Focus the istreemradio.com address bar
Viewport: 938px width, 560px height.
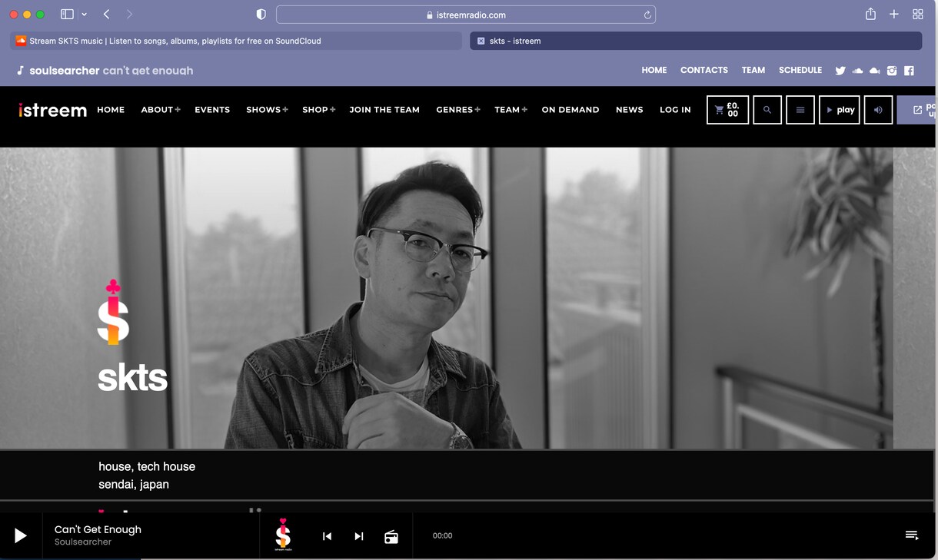tap(466, 15)
